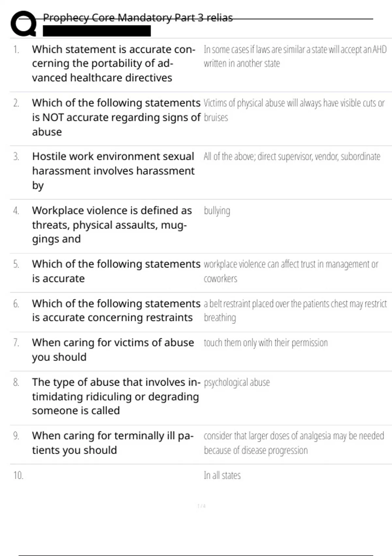
Task: Click the "psychological abuse" answer
Action: (x=237, y=382)
